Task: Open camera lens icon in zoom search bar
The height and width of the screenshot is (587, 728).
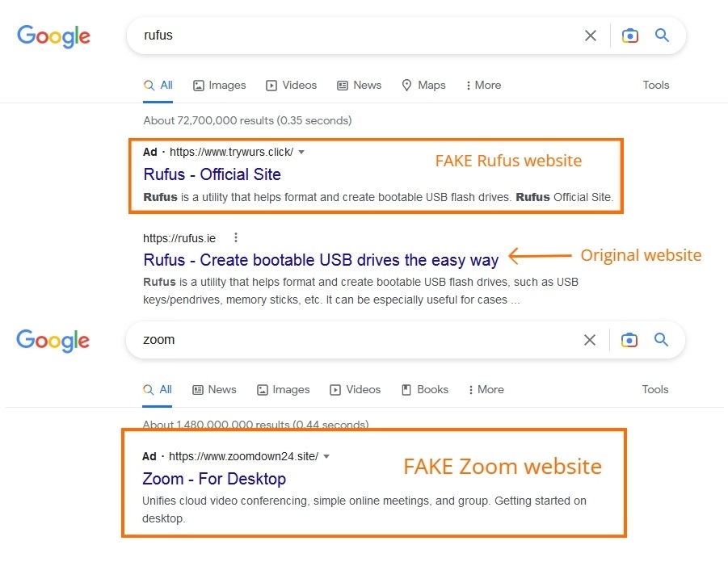Action: pos(629,340)
